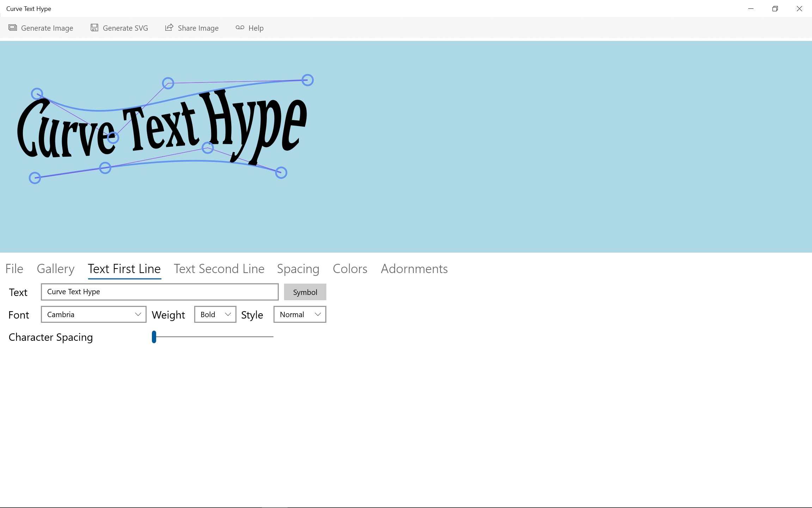The image size is (812, 508).
Task: Open the File tab
Action: click(14, 269)
